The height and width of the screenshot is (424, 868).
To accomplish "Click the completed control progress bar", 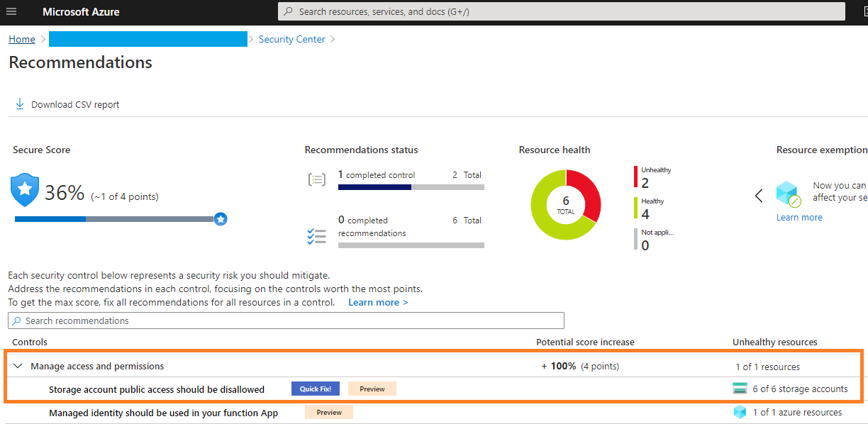I will tap(411, 187).
